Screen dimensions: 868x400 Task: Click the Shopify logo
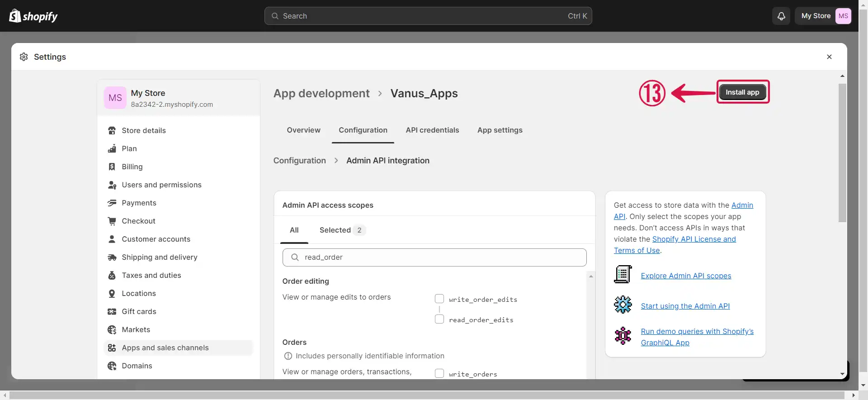[33, 16]
